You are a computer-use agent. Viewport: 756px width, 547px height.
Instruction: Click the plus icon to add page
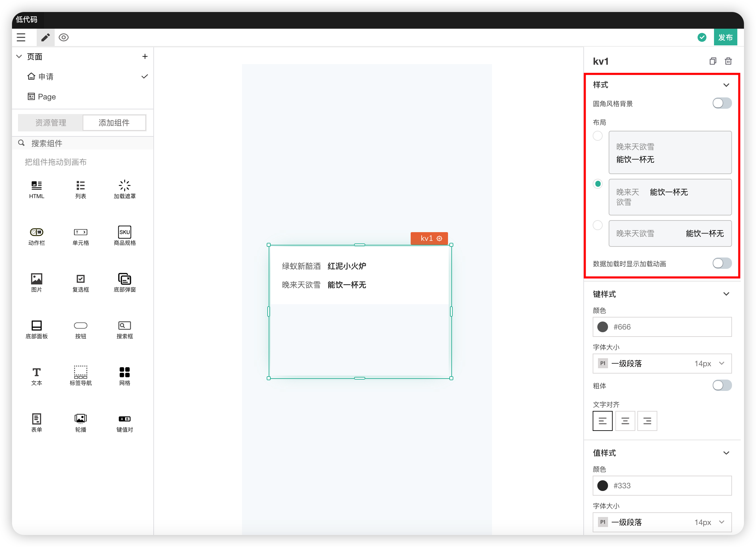tap(145, 56)
